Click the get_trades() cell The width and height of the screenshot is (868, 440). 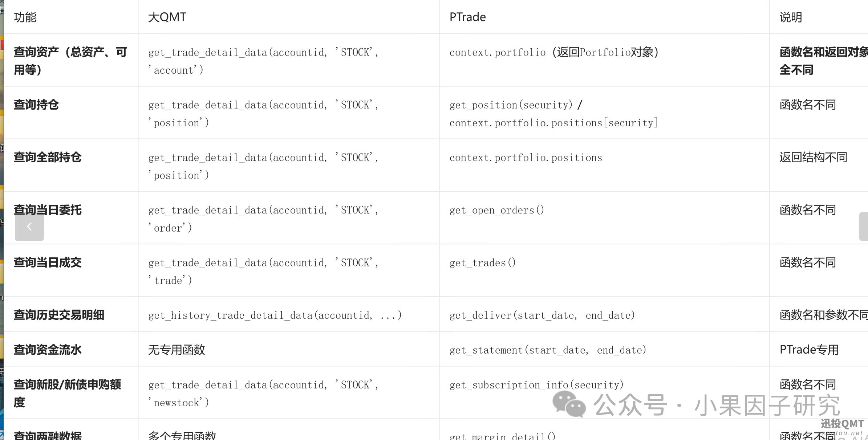482,262
